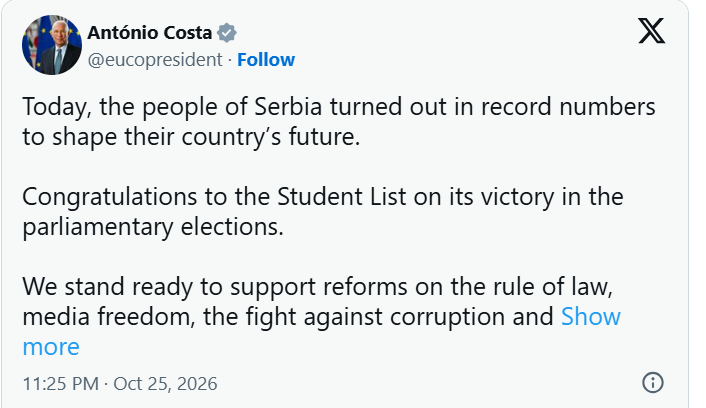This screenshot has height=408, width=706.
Task: Open the António Costa display name
Action: (x=149, y=33)
